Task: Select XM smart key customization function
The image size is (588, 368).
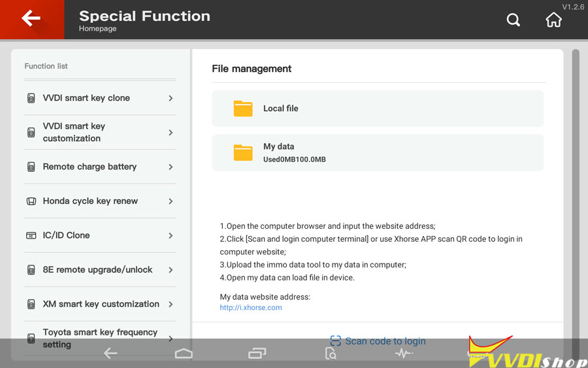Action: click(x=101, y=304)
